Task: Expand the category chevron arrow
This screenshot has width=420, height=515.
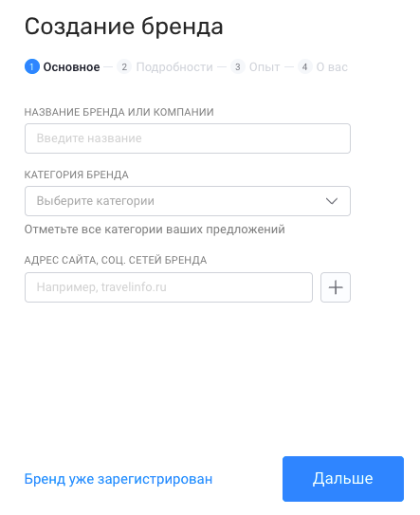Action: pos(332,201)
